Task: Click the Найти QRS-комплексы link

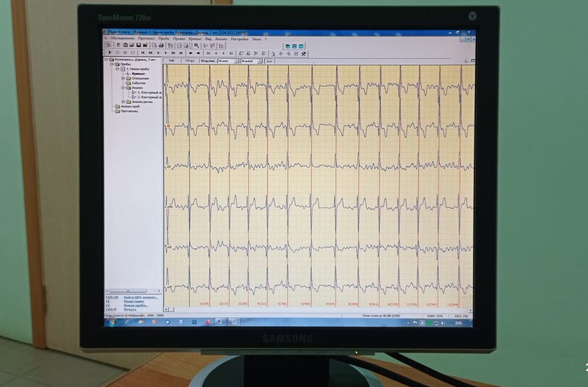Action: 140,297
